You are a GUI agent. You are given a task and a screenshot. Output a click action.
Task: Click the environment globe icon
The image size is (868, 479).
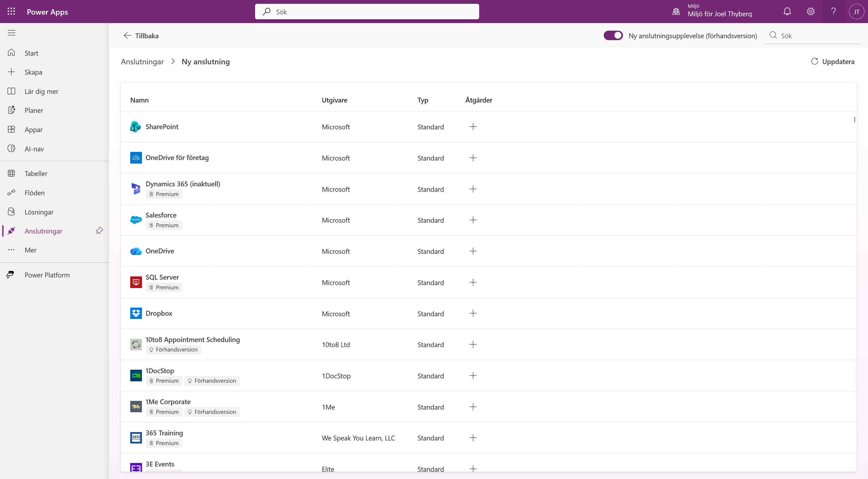676,11
